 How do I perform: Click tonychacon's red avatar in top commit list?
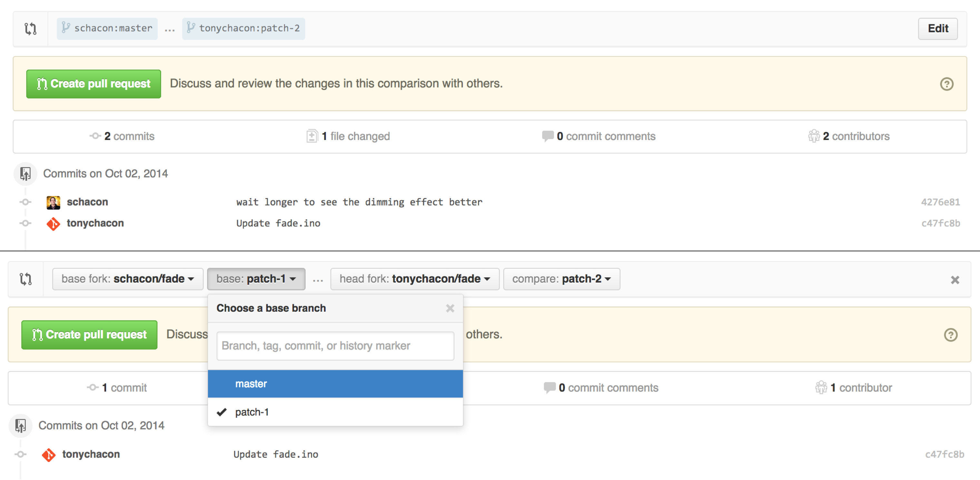[53, 224]
